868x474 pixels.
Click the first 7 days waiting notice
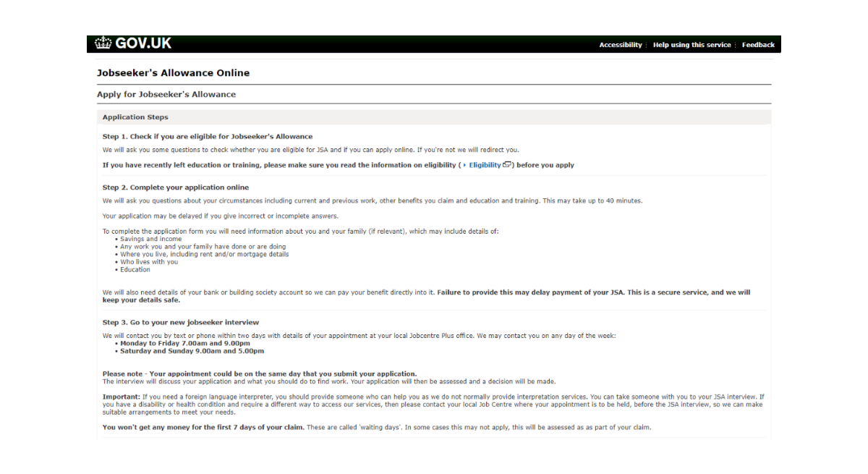tap(377, 428)
